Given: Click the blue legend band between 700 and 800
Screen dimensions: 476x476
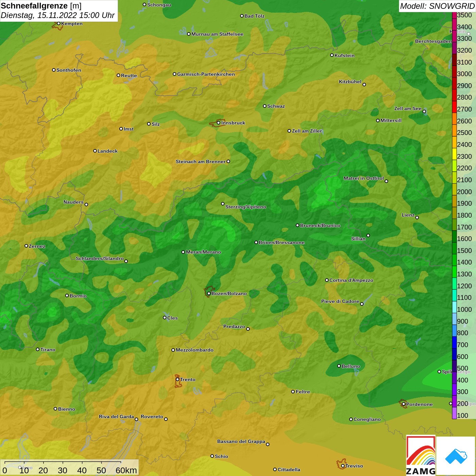Looking at the screenshot, I should coord(454,342).
